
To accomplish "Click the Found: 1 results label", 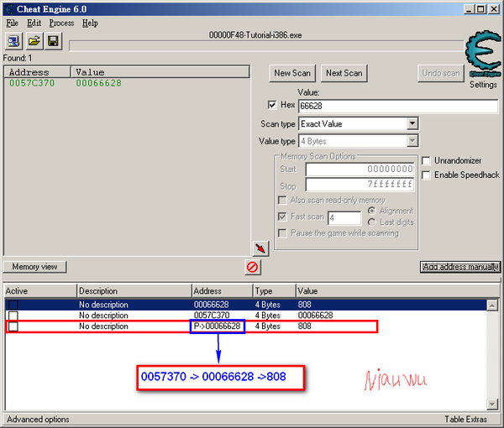I will tap(18, 58).
